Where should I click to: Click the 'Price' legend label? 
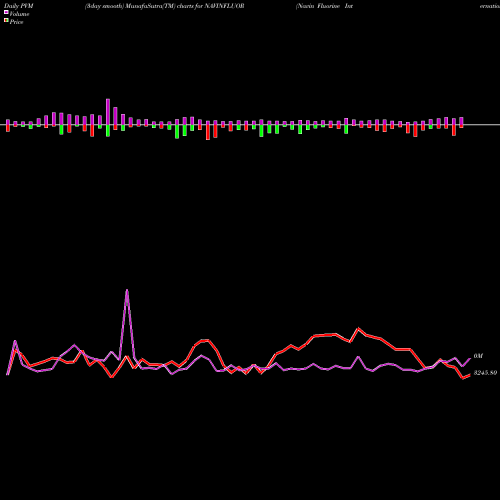coord(16,22)
